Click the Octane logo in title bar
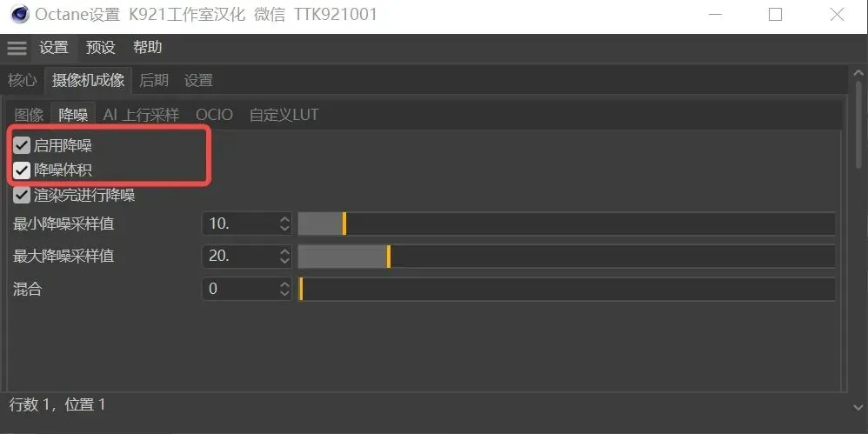The width and height of the screenshot is (868, 434). click(17, 15)
